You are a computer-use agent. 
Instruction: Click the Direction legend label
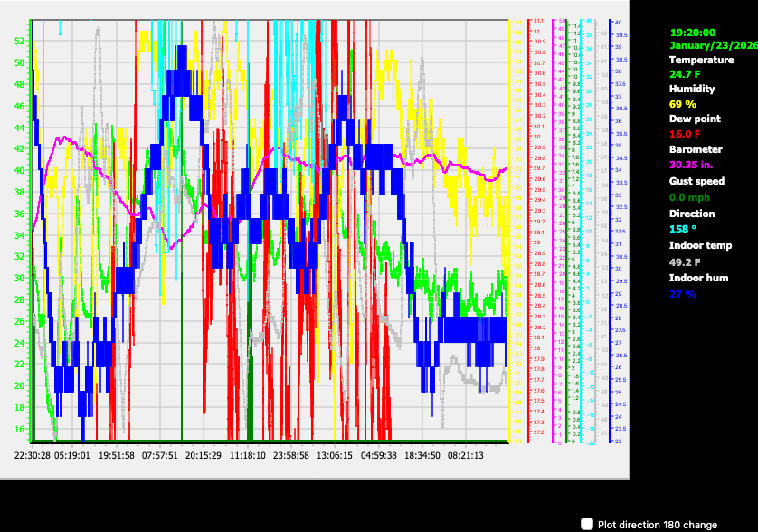tap(692, 214)
